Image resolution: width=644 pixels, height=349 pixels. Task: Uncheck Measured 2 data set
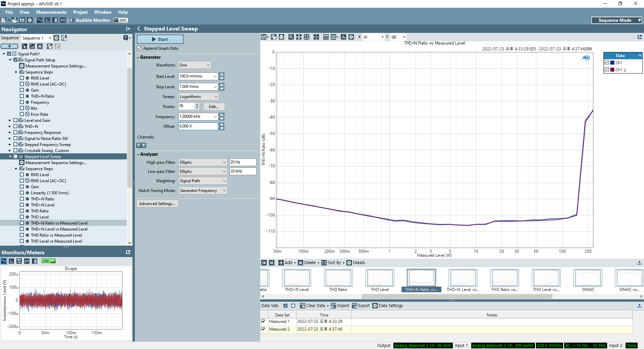(263, 329)
